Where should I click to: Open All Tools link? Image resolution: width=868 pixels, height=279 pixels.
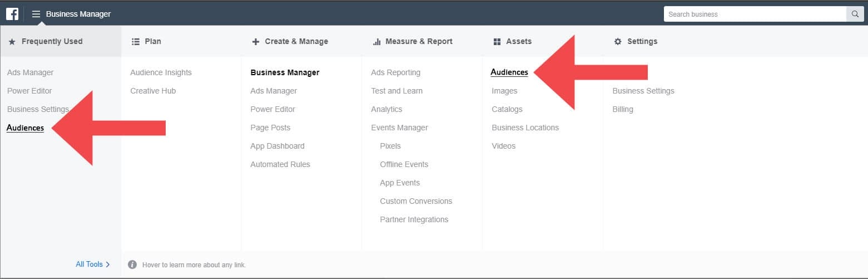pyautogui.click(x=93, y=265)
